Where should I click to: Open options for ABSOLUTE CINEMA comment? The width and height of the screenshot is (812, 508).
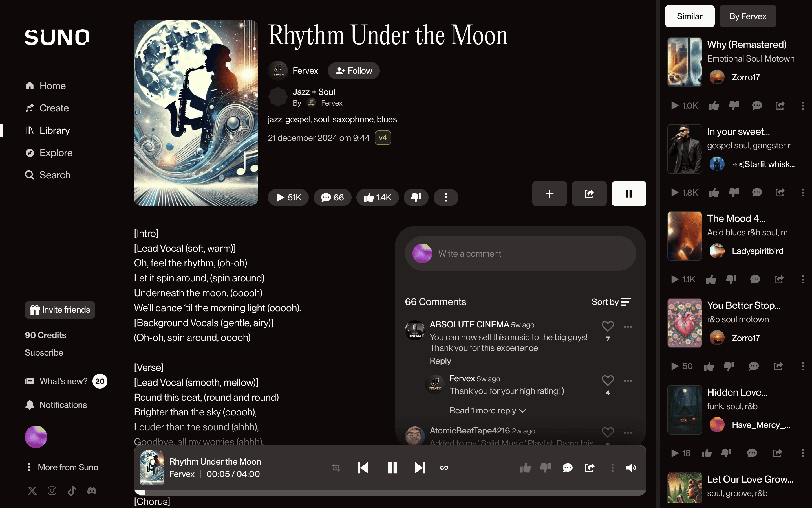click(x=628, y=326)
